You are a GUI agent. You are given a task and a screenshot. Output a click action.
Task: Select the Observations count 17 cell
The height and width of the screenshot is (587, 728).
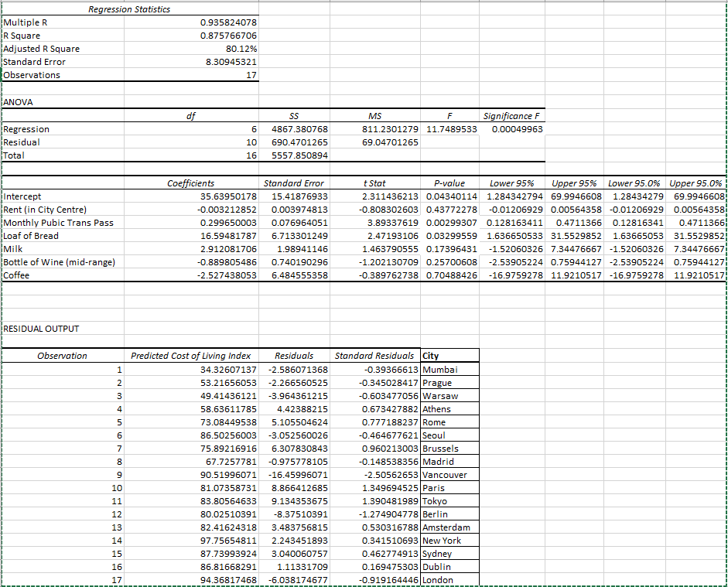click(191, 75)
